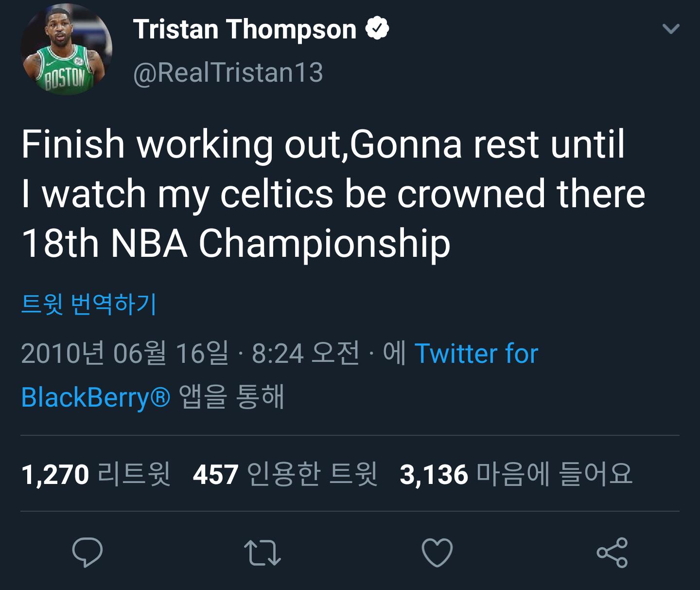This screenshot has height=590, width=700.
Task: Click the 2010년 06월 16일 date
Action: (124, 353)
